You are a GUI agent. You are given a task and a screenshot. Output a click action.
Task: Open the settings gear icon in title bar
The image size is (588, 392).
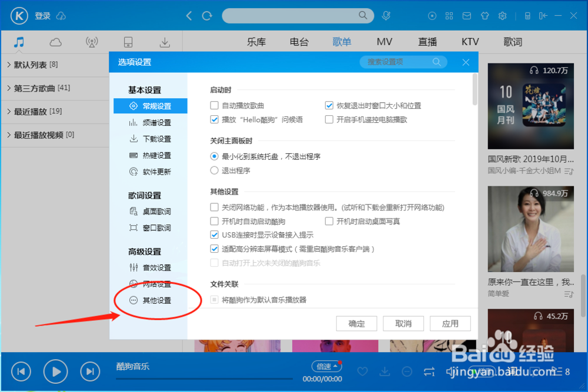pos(503,16)
